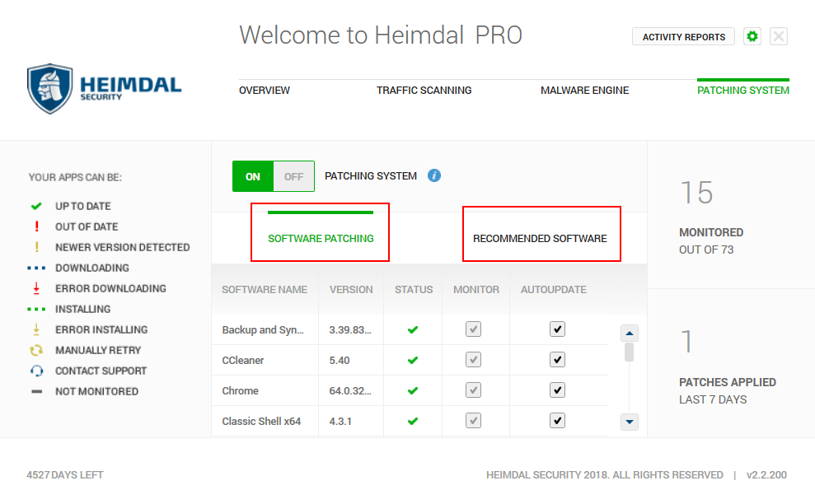Screen dimensions: 815x504
Task: Select the CCleaner software name
Action: point(243,361)
